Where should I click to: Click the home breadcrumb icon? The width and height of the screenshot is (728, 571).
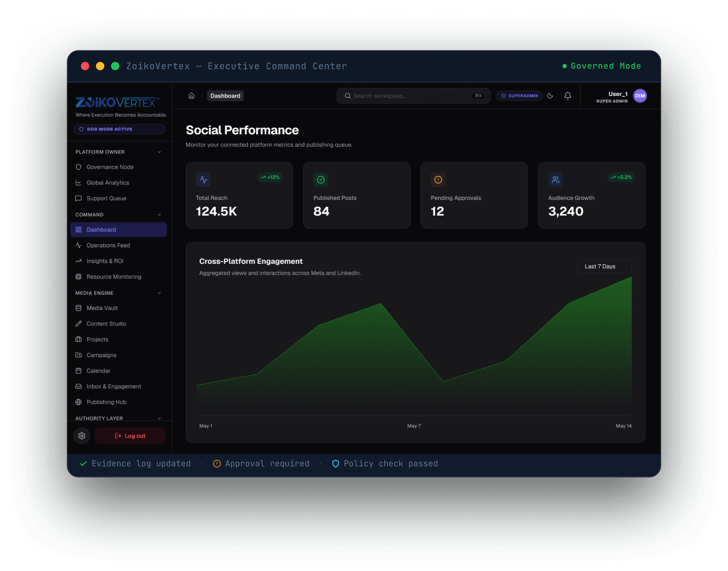tap(191, 96)
